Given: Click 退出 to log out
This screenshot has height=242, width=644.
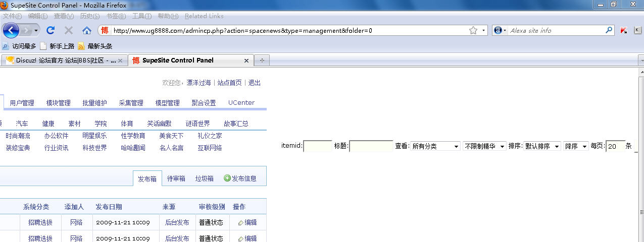Looking at the screenshot, I should tap(254, 83).
